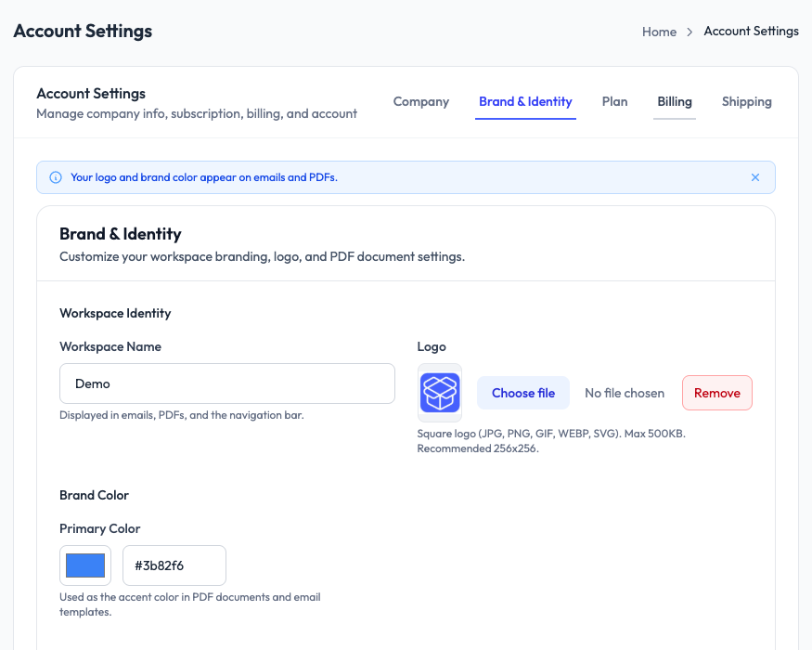Image resolution: width=812 pixels, height=650 pixels.
Task: Click the hex color value field
Action: pyautogui.click(x=174, y=565)
